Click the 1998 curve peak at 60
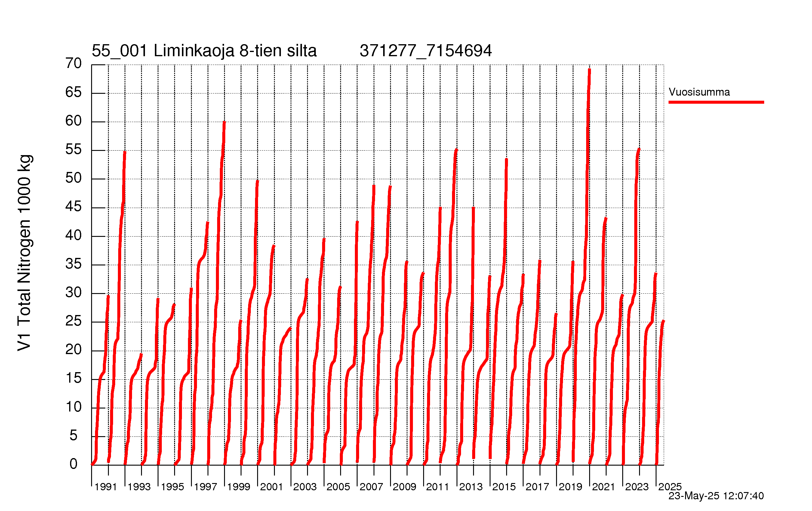Screen dimensions: 812x511 224,123
